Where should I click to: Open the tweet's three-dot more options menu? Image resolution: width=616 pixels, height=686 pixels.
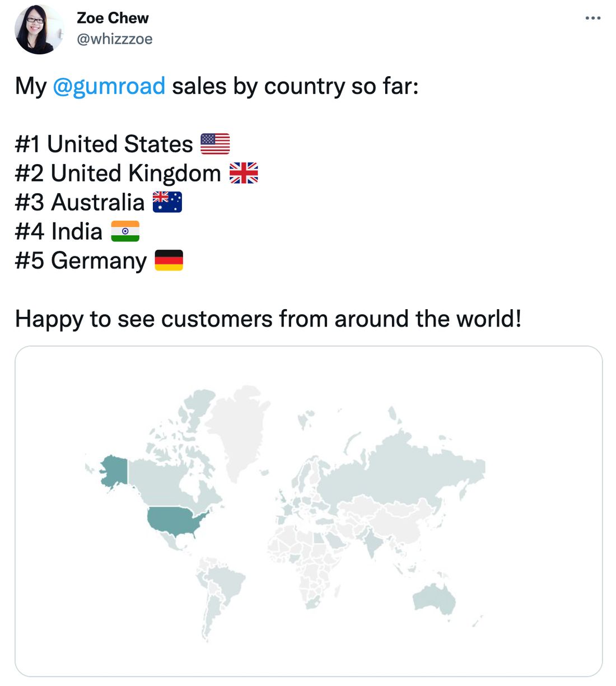tap(592, 18)
